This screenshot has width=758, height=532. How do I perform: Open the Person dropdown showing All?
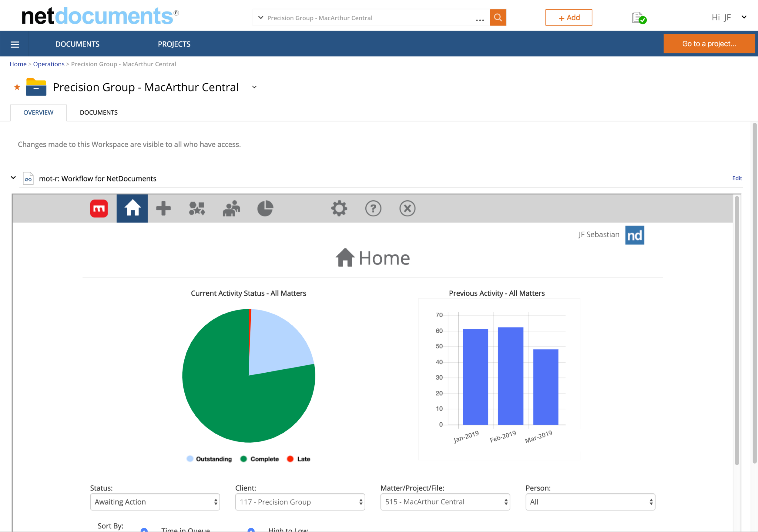click(x=590, y=502)
